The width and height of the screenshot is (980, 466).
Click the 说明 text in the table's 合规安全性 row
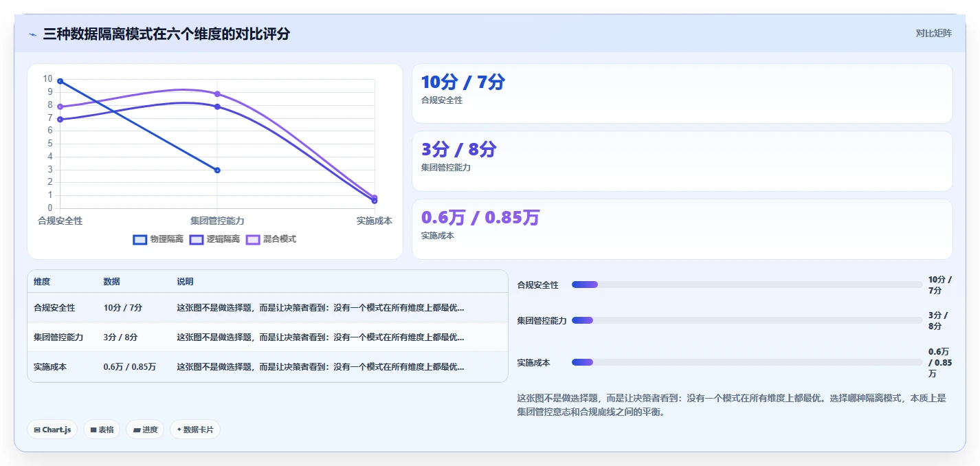[x=320, y=308]
